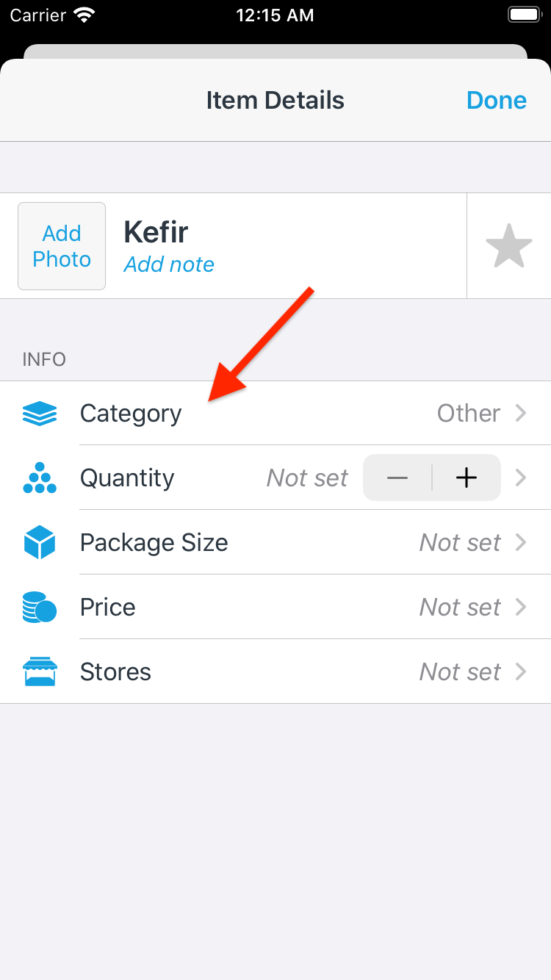
Task: Increase quantity with plus button
Action: pos(467,478)
